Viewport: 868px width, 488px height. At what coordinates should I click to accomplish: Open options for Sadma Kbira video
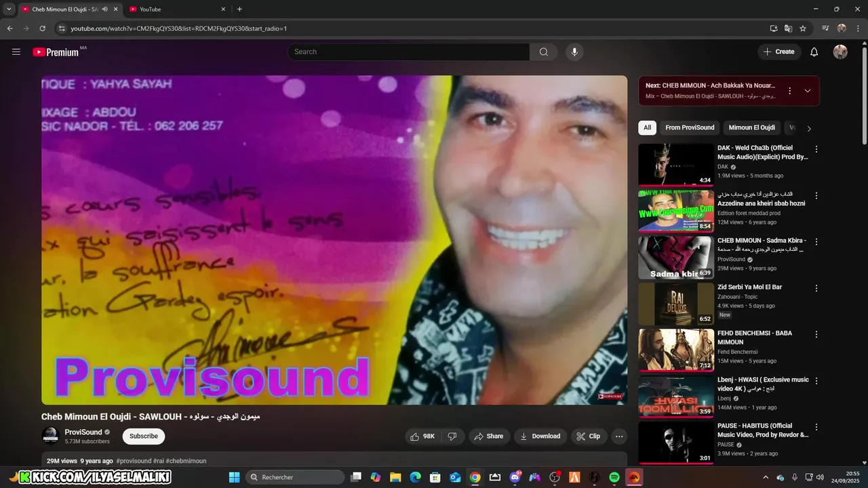[816, 242]
